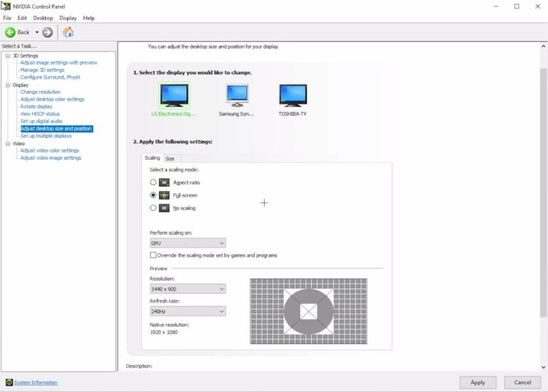
Task: Click the Home icon in toolbar
Action: pyautogui.click(x=68, y=32)
